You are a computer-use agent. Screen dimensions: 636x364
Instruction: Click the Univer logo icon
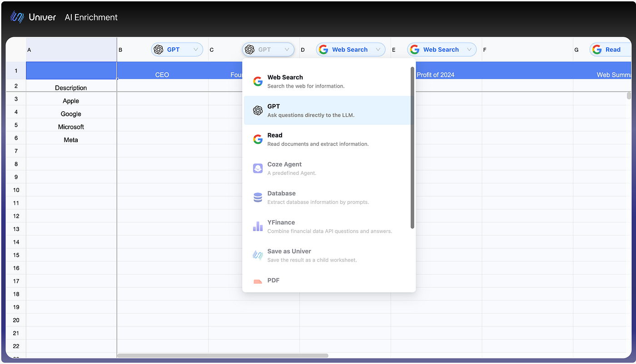[17, 17]
